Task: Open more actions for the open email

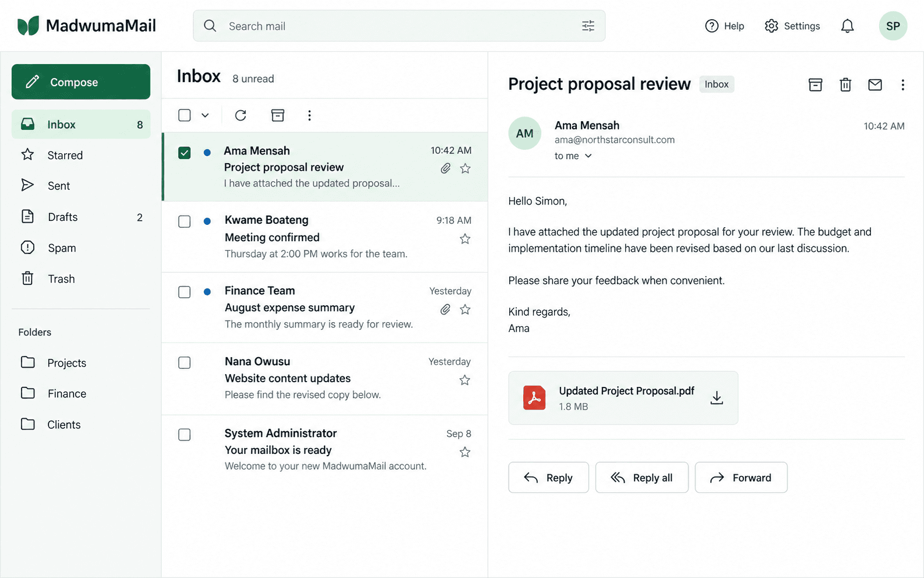Action: 902,84
